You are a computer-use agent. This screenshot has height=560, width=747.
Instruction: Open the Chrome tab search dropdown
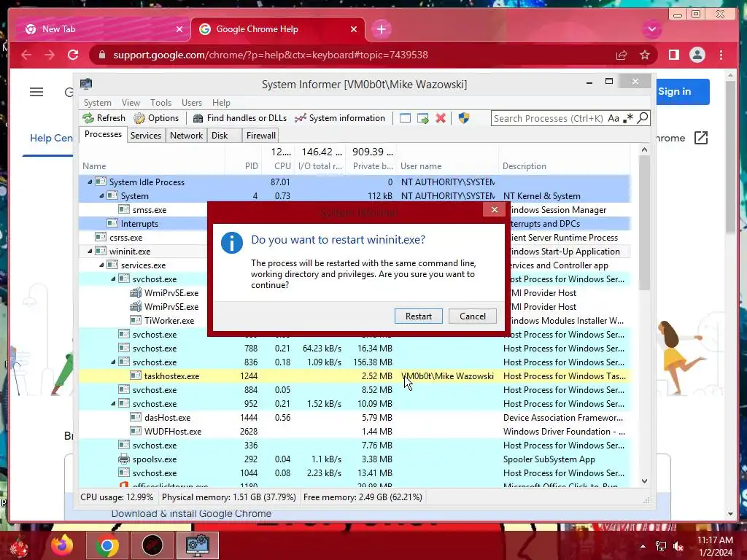click(652, 29)
